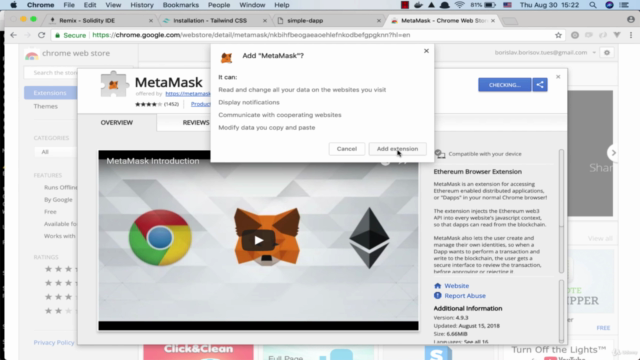Click the Click&Clean extension thumbnail
Screen dimensions: 640x360
(x=198, y=352)
